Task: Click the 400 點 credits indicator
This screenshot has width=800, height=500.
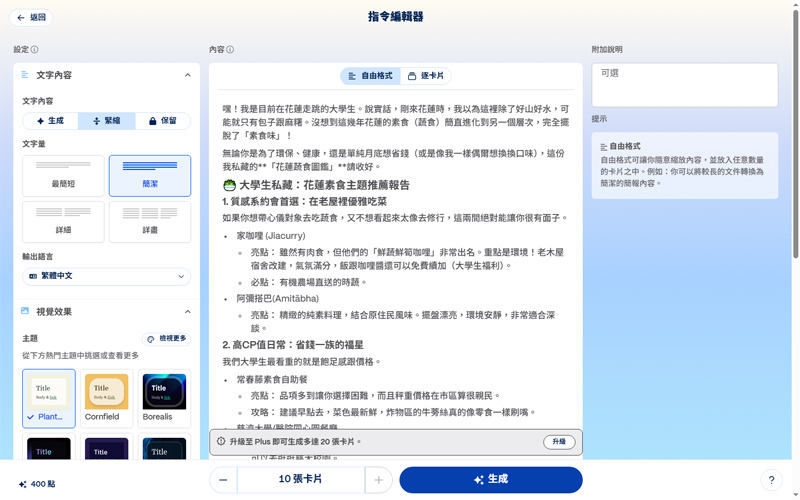Action: pyautogui.click(x=36, y=484)
